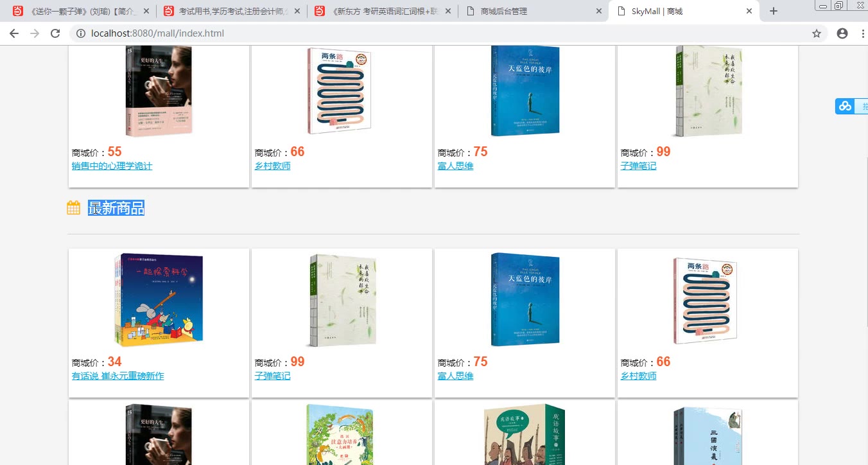Open the Chrome three-dot menu

point(863,33)
